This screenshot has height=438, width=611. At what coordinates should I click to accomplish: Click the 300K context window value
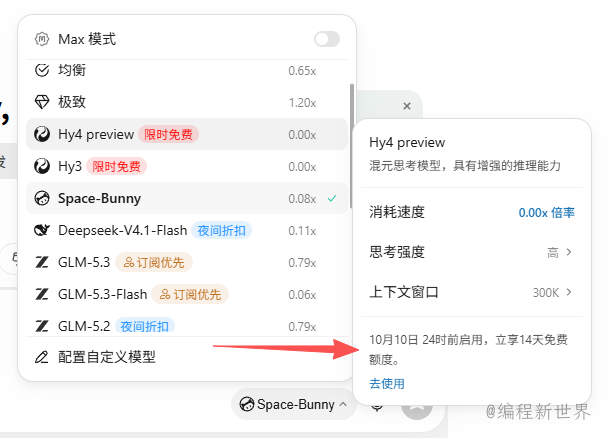[546, 292]
